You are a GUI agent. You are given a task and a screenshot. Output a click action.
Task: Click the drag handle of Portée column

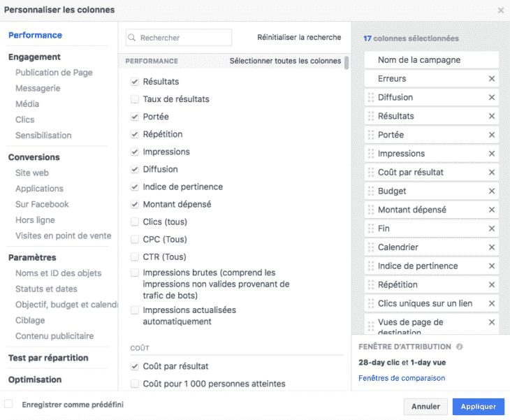370,135
